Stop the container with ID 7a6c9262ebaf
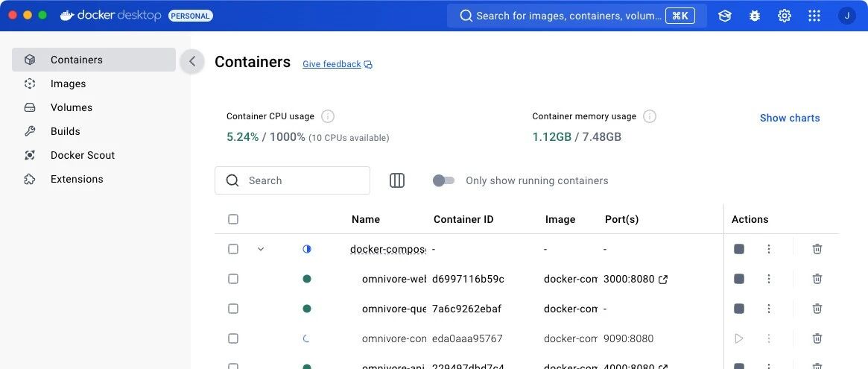The width and height of the screenshot is (868, 369). point(739,309)
